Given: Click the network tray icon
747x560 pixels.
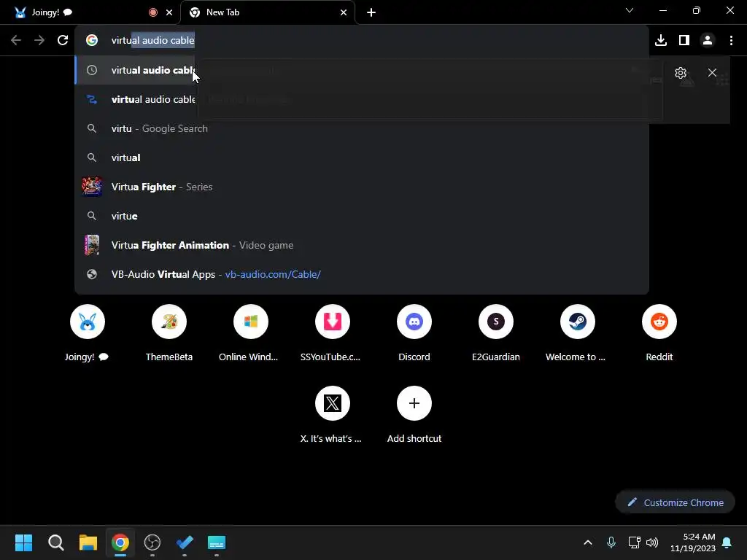Looking at the screenshot, I should [x=634, y=542].
